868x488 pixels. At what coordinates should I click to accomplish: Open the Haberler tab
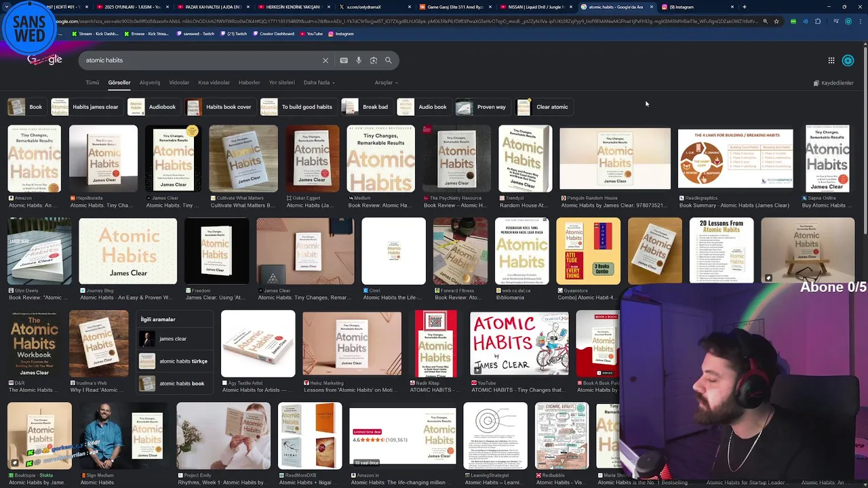click(x=249, y=83)
